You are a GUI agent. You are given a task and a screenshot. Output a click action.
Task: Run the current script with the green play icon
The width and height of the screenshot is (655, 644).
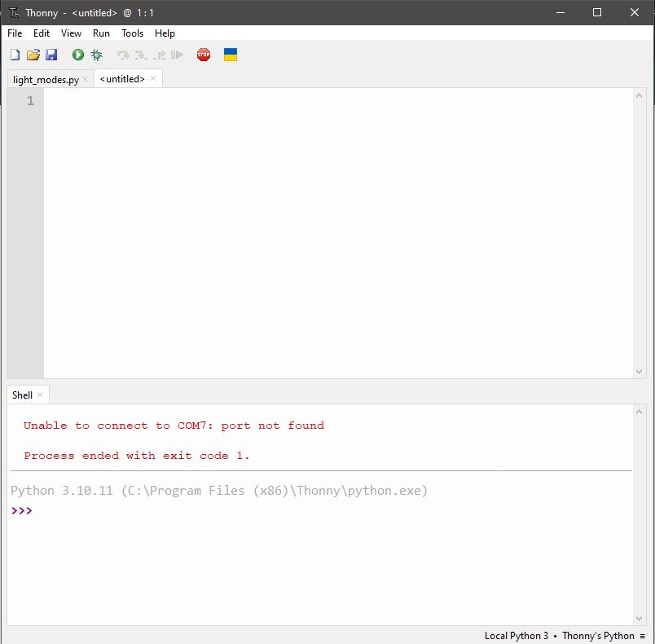[x=78, y=55]
